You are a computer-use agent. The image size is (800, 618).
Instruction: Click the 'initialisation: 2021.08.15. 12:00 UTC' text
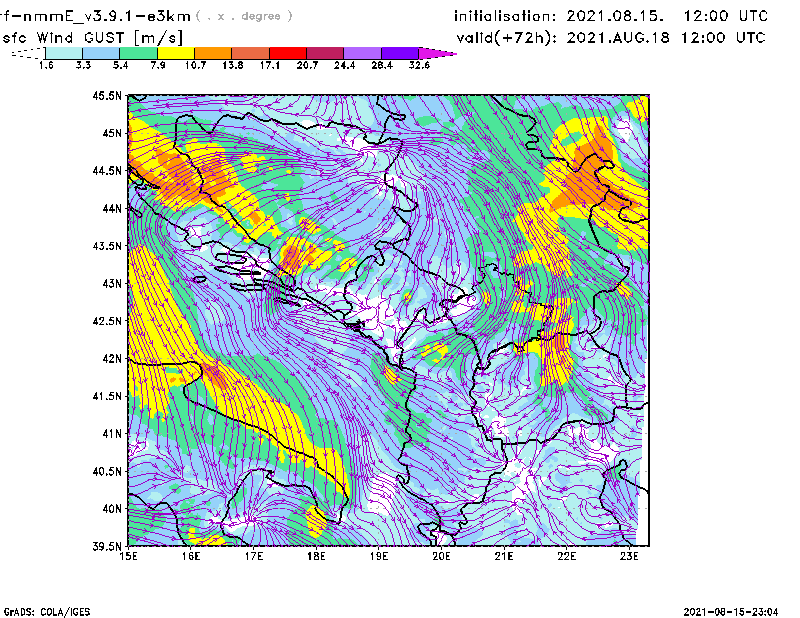(x=611, y=16)
